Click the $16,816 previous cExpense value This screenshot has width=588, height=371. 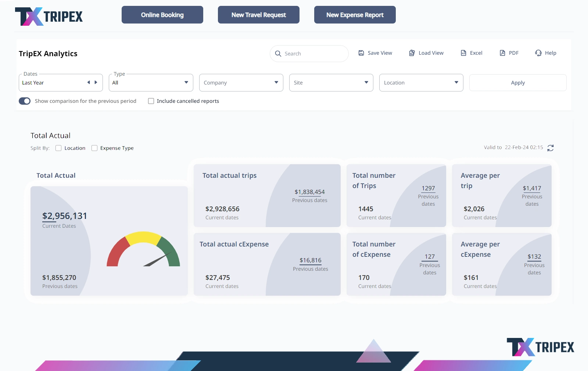pyautogui.click(x=311, y=260)
